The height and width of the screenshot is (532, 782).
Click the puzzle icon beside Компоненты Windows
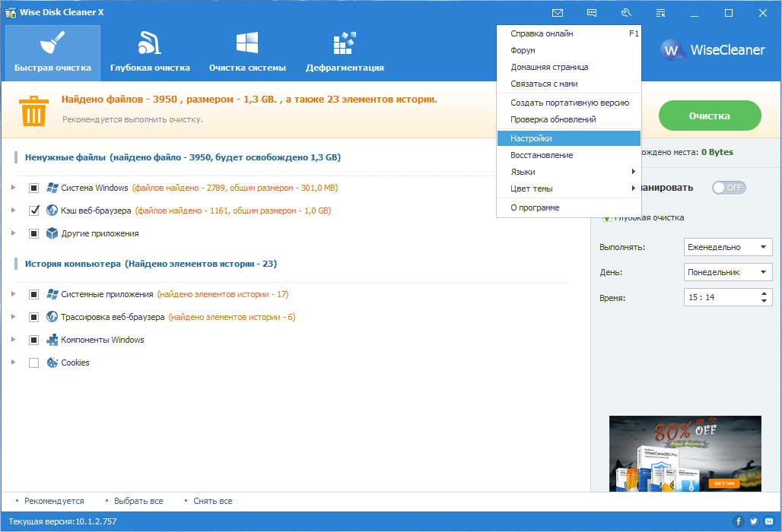[52, 340]
